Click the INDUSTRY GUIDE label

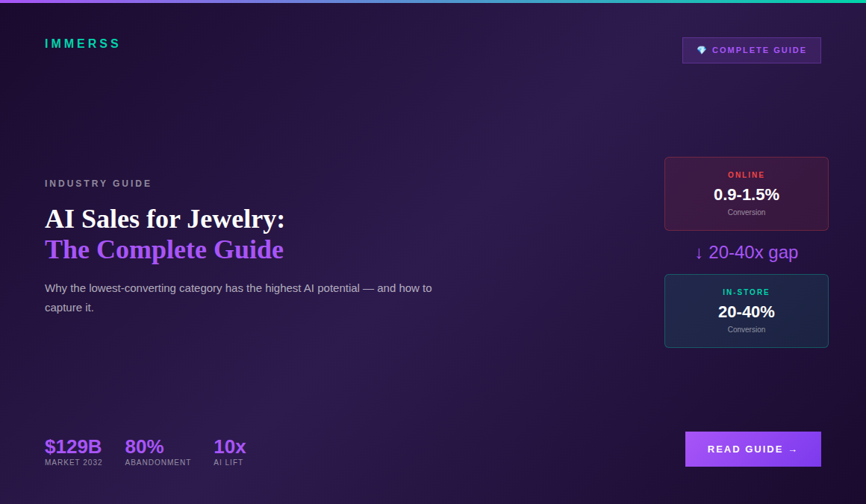tap(98, 183)
